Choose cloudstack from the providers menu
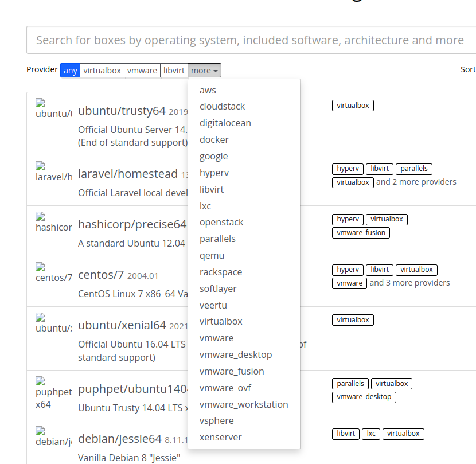Image resolution: width=476 pixels, height=464 pixels. (244, 106)
